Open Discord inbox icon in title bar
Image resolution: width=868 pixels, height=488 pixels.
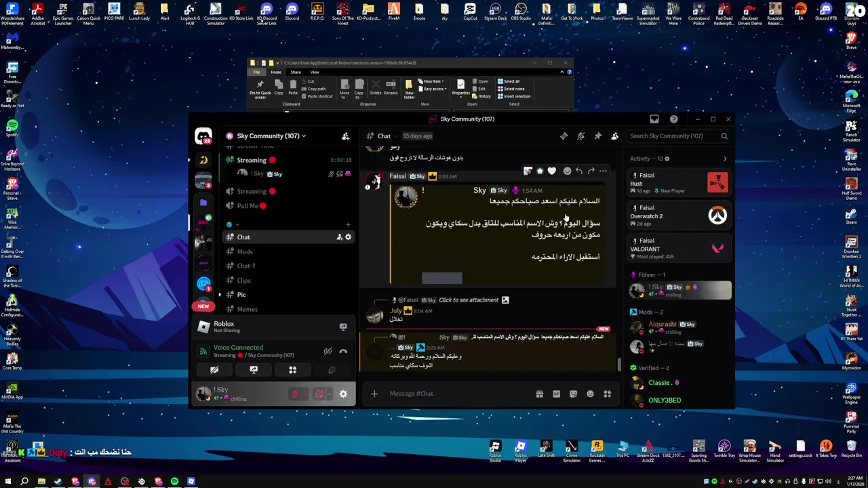coord(654,119)
